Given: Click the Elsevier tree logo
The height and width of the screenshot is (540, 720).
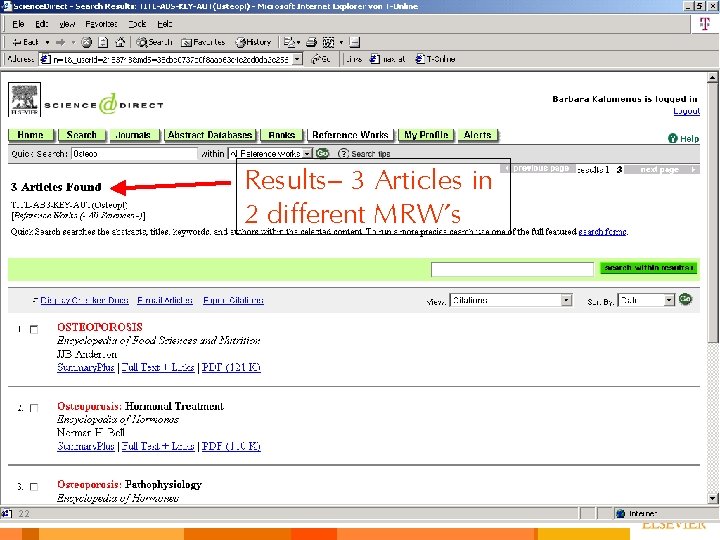Looking at the screenshot, I should click(x=24, y=99).
